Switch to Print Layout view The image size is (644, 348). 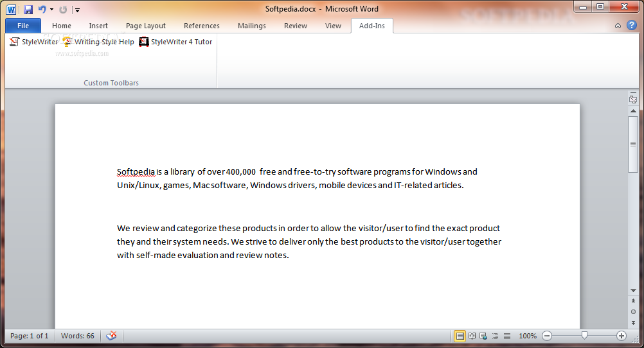[x=460, y=336]
